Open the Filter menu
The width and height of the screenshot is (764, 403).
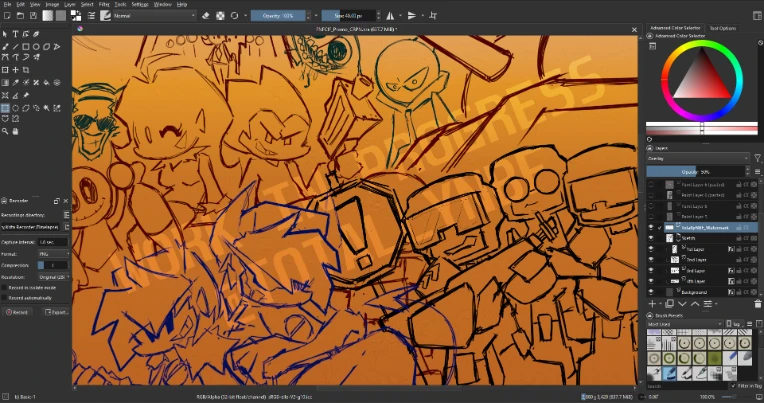coord(104,4)
